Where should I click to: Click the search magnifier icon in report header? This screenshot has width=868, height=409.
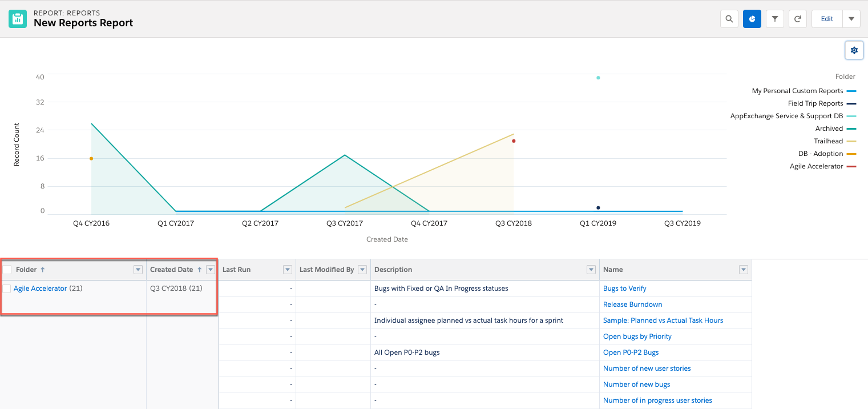point(729,19)
